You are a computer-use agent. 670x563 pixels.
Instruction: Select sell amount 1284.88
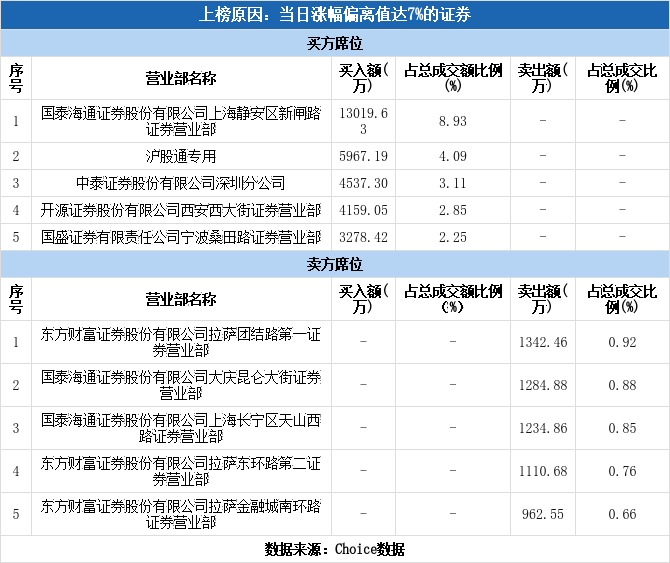coord(543,385)
